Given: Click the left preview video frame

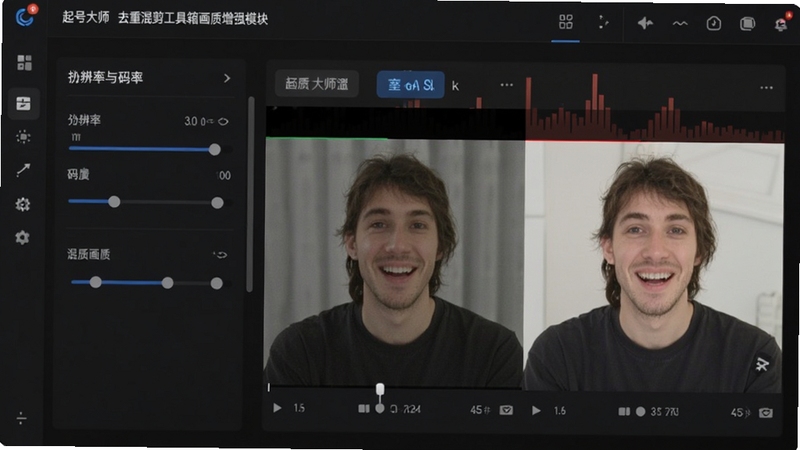Looking at the screenshot, I should [x=395, y=264].
